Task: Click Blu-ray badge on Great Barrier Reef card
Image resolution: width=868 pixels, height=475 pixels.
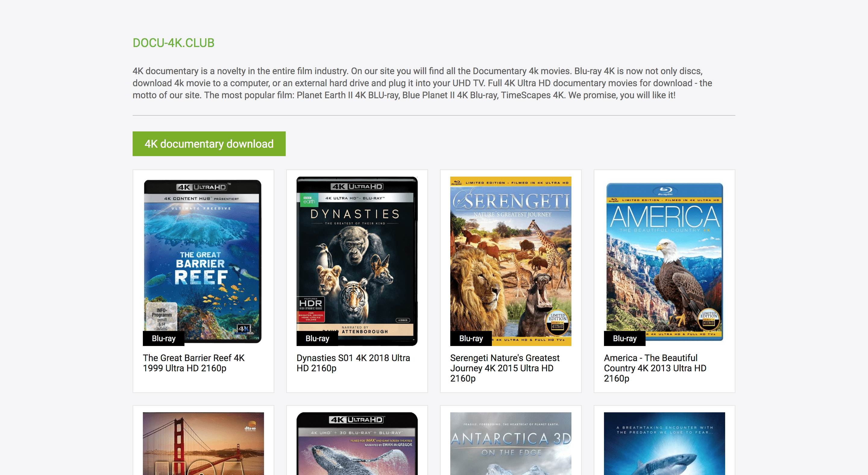Action: coord(164,338)
